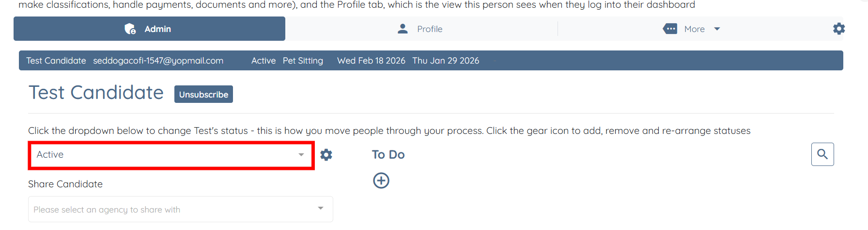This screenshot has width=868, height=230.
Task: Click gear icon beside status dropdown
Action: (x=326, y=155)
